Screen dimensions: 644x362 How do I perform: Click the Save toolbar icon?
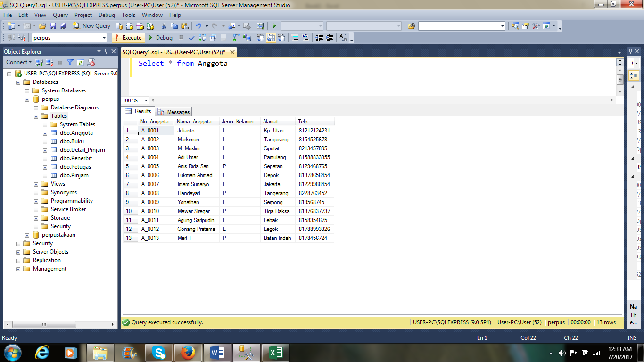click(53, 25)
